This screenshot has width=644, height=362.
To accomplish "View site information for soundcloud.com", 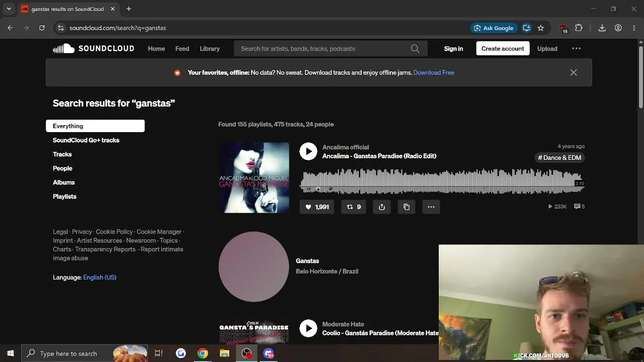I will point(61,28).
